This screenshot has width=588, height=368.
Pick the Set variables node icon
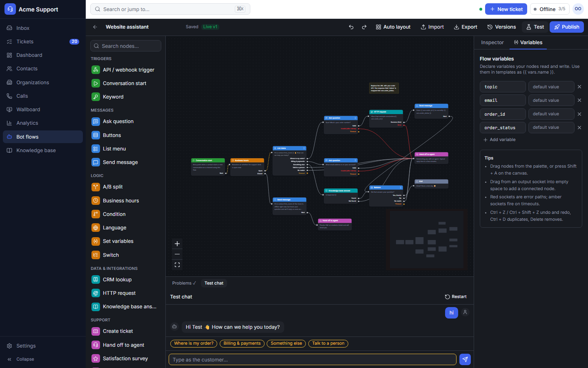tap(96, 241)
